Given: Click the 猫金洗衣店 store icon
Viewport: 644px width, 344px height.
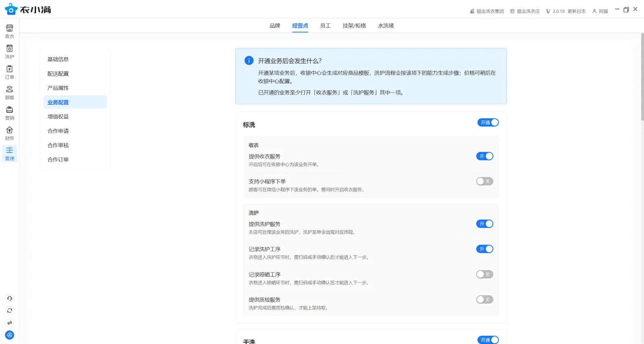Looking at the screenshot, I should (x=512, y=11).
